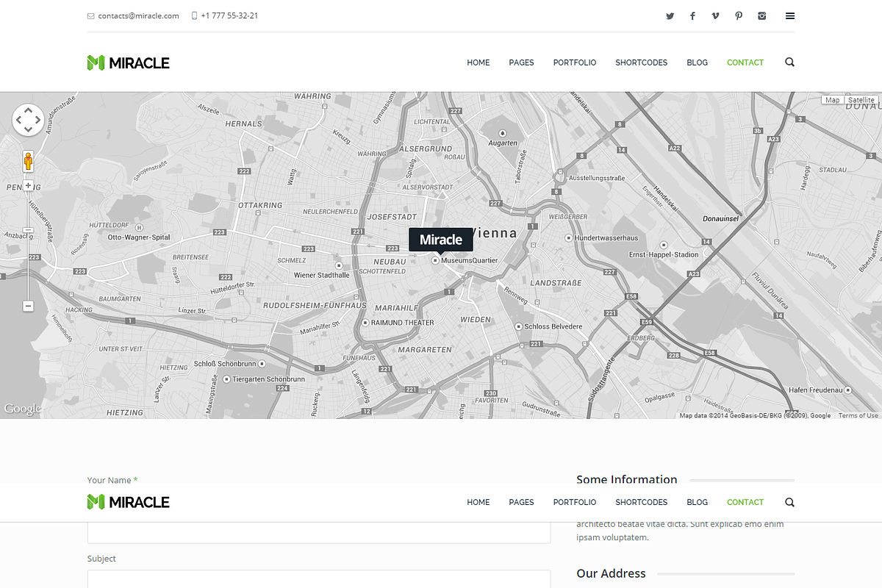The height and width of the screenshot is (588, 882).
Task: Click the Donauinsel label on map
Action: pos(720,219)
